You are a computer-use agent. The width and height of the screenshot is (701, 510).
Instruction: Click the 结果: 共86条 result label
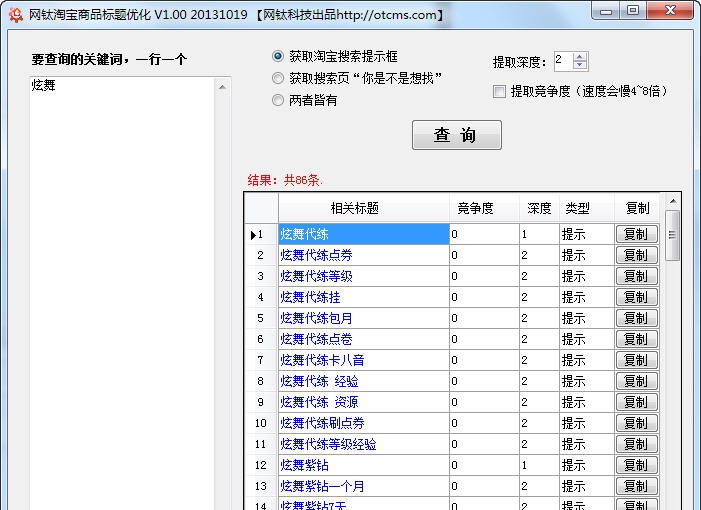285,180
